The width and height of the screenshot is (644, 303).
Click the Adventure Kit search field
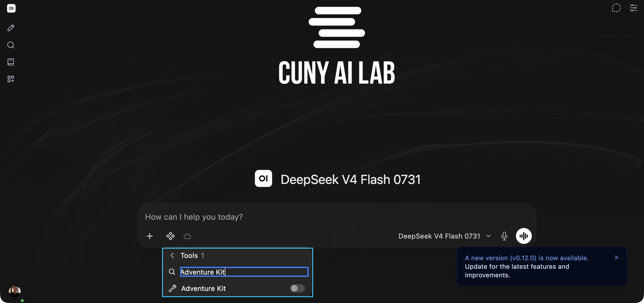point(244,272)
